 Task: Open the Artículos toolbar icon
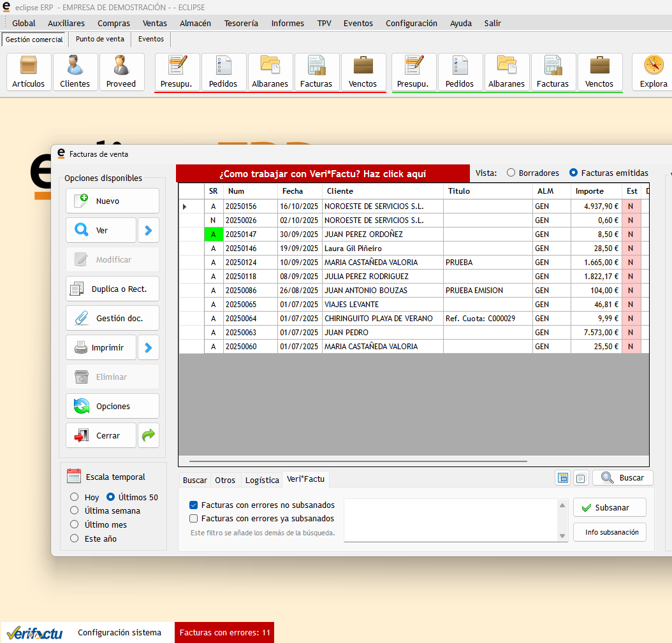point(29,71)
